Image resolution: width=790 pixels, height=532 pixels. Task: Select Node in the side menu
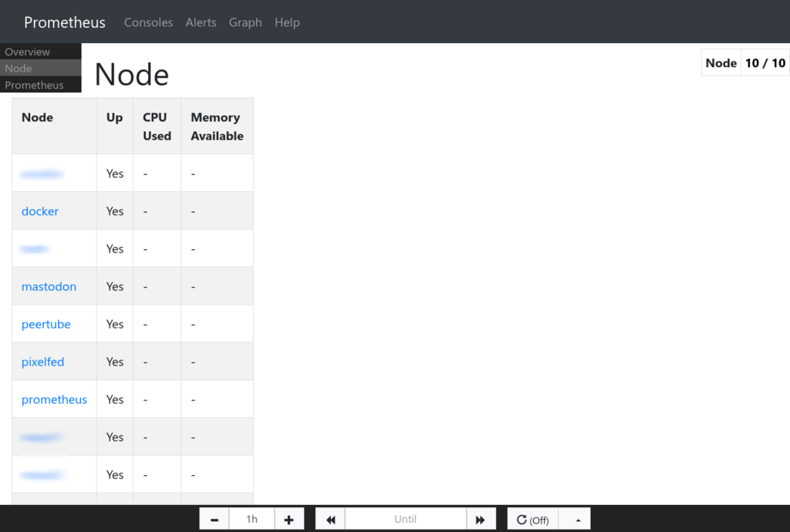point(40,69)
